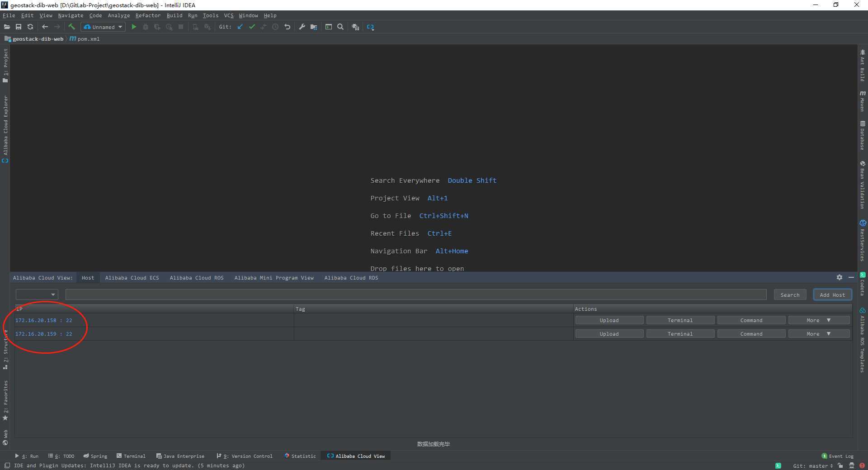Open panel settings gear icon
Image resolution: width=868 pixels, height=470 pixels.
(x=840, y=277)
